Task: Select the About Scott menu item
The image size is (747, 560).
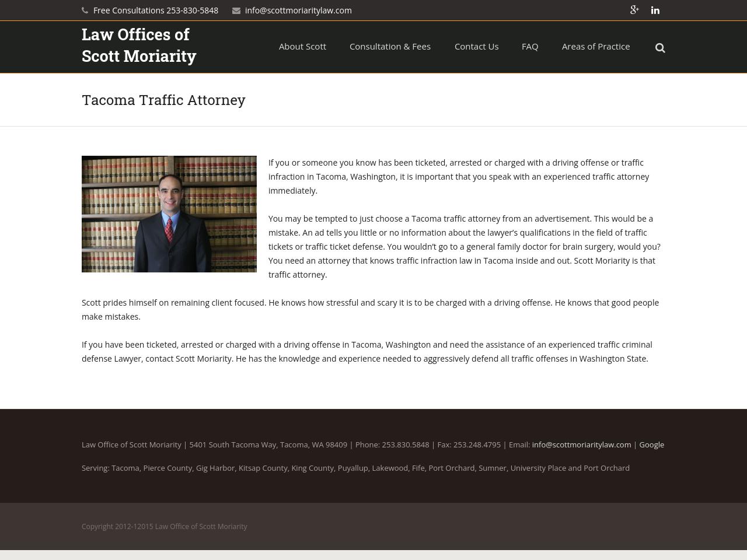Action: click(302, 46)
